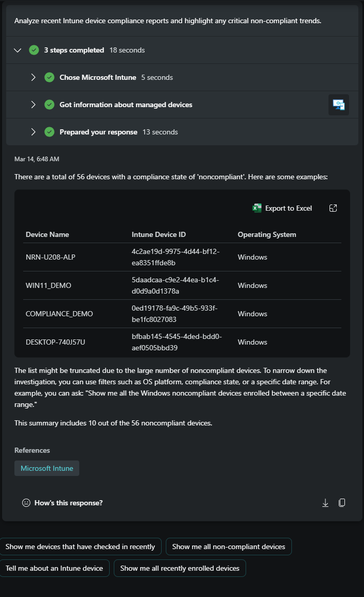Screen dimensions: 364x597
Task: Click device ID 0ed19178-fa9c-49b5-933f-be1fc8027083
Action: [175, 314]
